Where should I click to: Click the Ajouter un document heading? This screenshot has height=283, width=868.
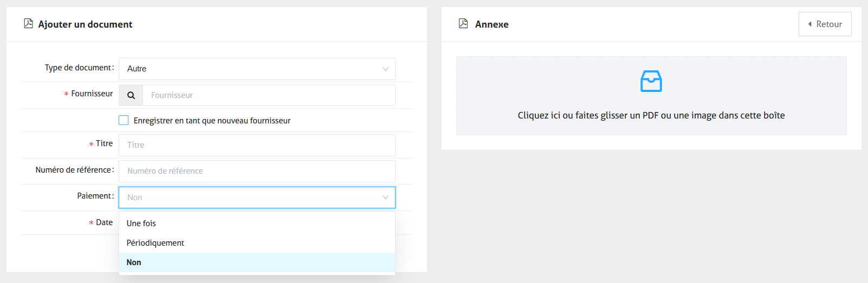85,24
